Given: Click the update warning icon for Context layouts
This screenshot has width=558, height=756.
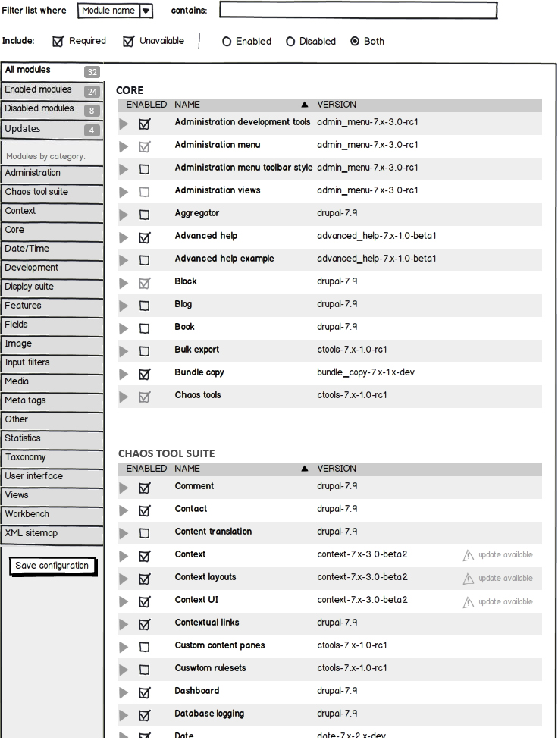Looking at the screenshot, I should [x=469, y=579].
